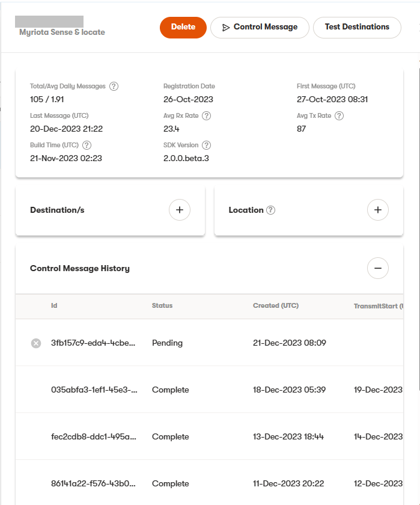The image size is (420, 505).
Task: Select control message row 86141a22-f576-43b0
Action: click(x=94, y=483)
